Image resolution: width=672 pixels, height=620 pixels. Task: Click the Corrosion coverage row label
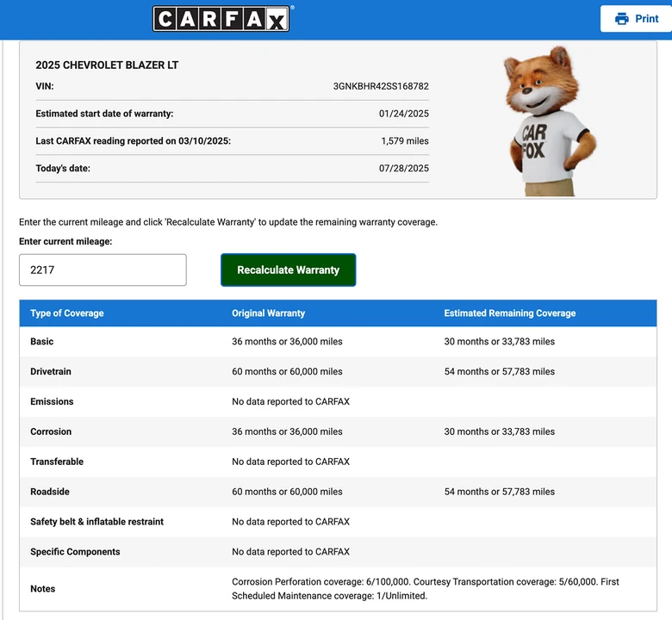pyautogui.click(x=51, y=431)
